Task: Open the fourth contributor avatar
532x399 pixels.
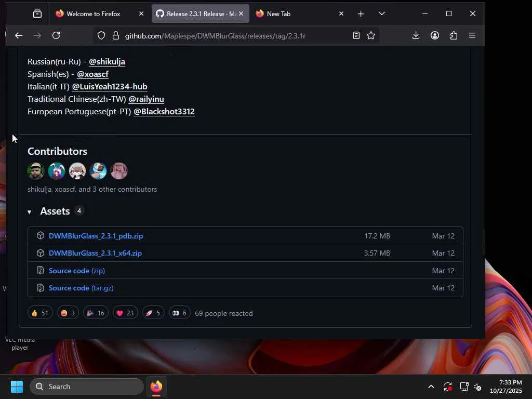Action: tap(98, 170)
